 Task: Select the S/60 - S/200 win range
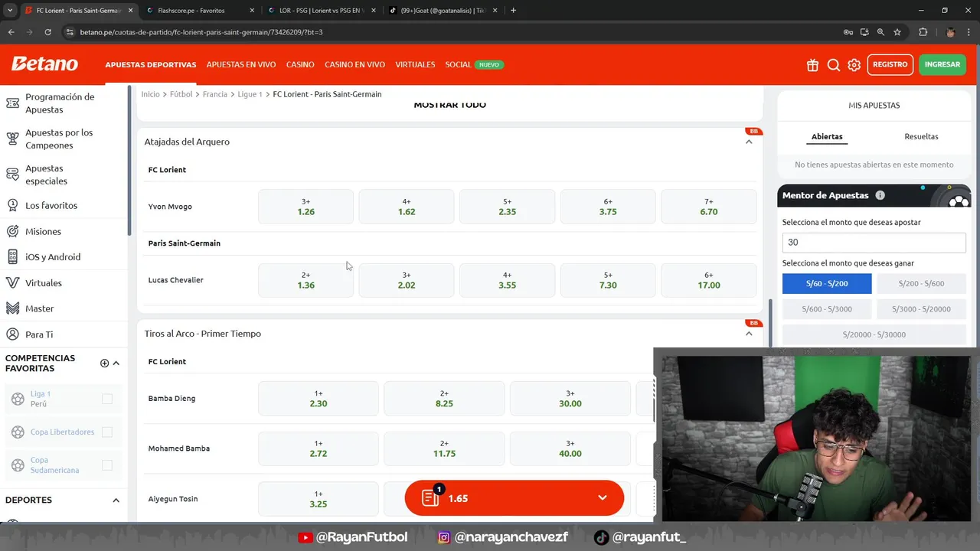point(827,283)
